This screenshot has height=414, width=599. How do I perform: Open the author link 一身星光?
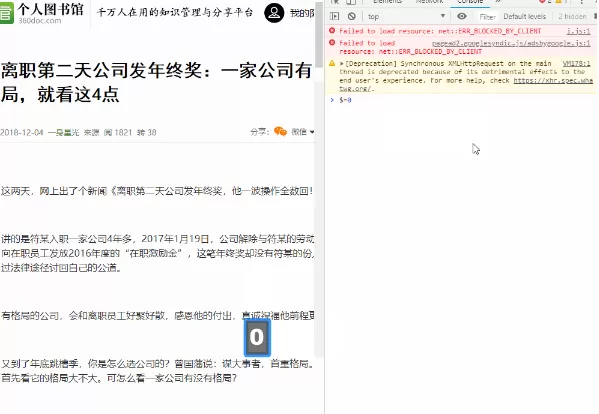(x=63, y=133)
